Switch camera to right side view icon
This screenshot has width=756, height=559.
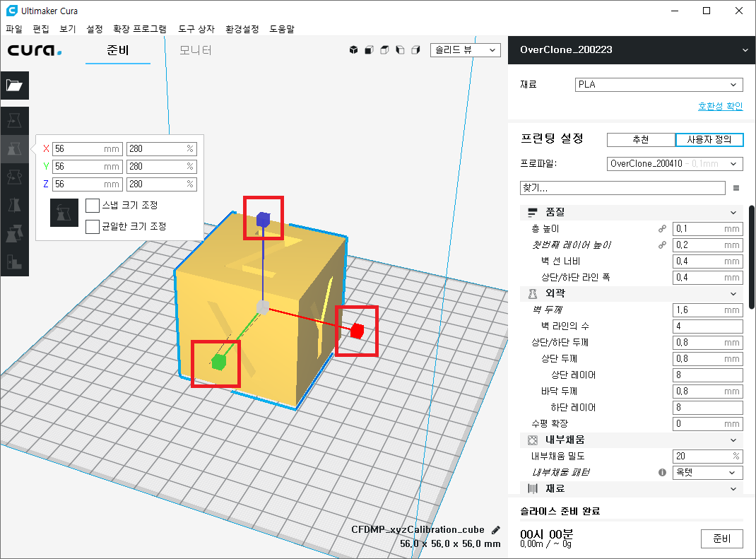415,49
